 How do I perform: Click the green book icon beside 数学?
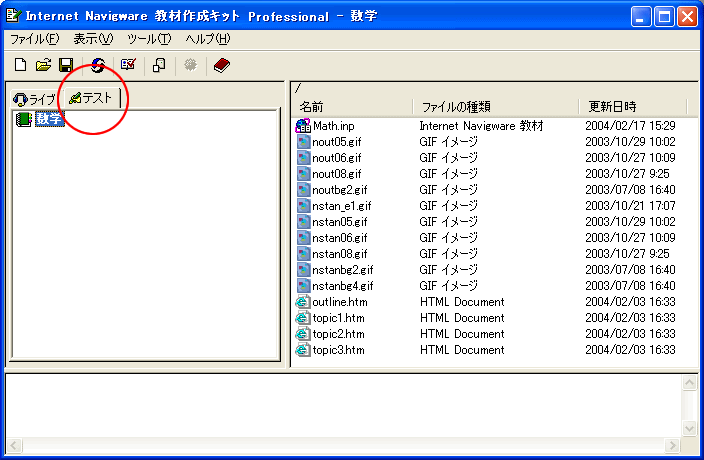pyautogui.click(x=24, y=119)
